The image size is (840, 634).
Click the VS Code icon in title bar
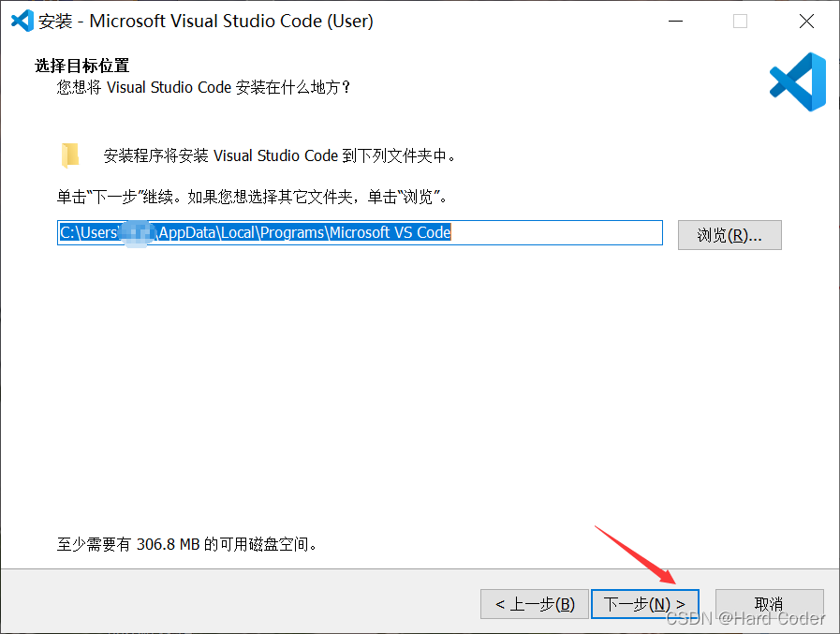pos(22,21)
